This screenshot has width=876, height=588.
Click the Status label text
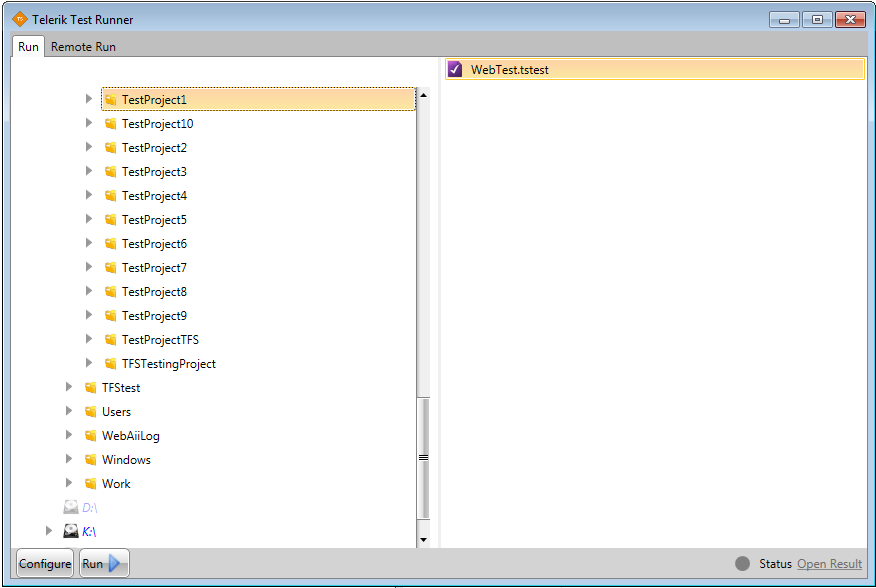coord(775,564)
